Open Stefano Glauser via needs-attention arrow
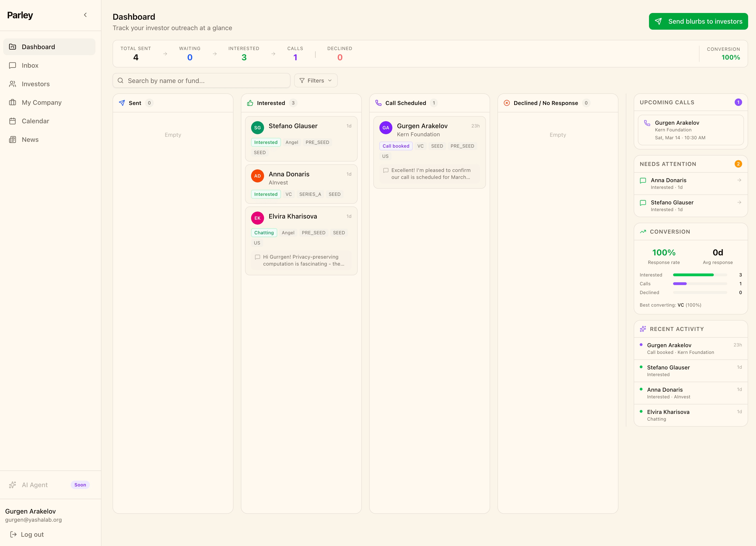The image size is (756, 546). tap(739, 203)
